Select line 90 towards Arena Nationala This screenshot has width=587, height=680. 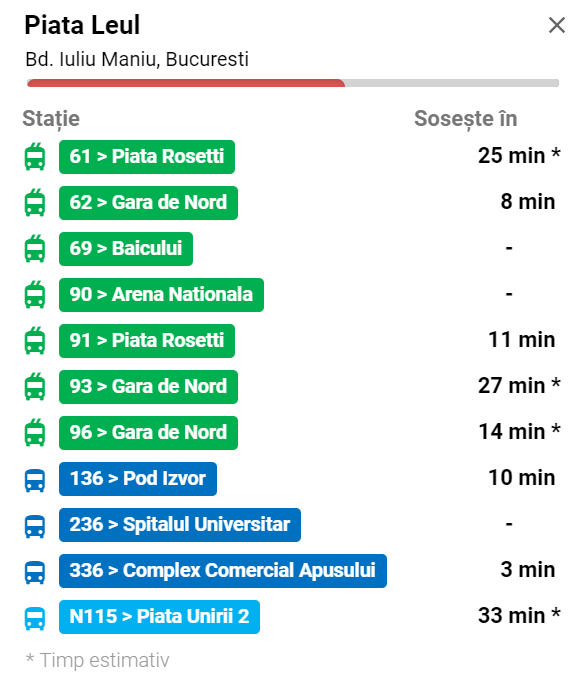pos(161,295)
